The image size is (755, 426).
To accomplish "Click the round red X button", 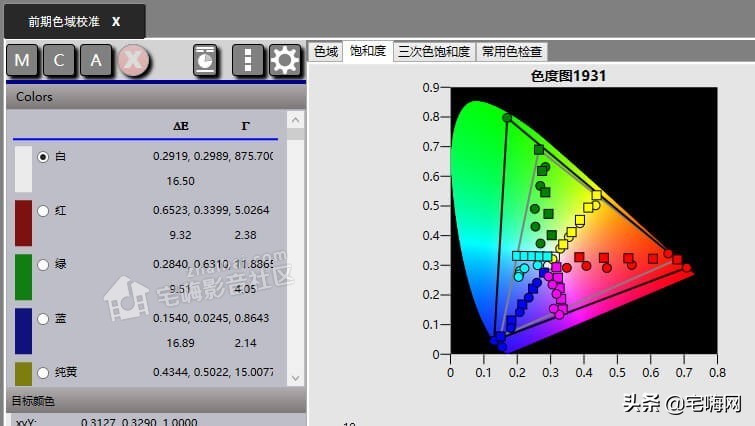I will tap(133, 60).
